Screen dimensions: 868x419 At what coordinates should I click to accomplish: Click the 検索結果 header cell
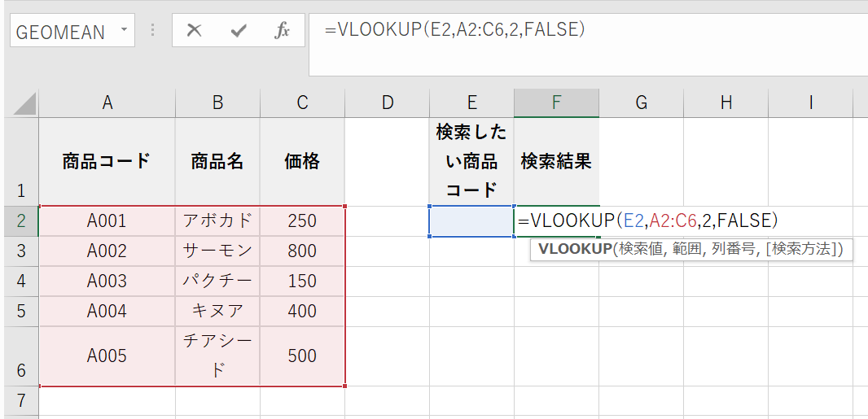click(x=556, y=161)
